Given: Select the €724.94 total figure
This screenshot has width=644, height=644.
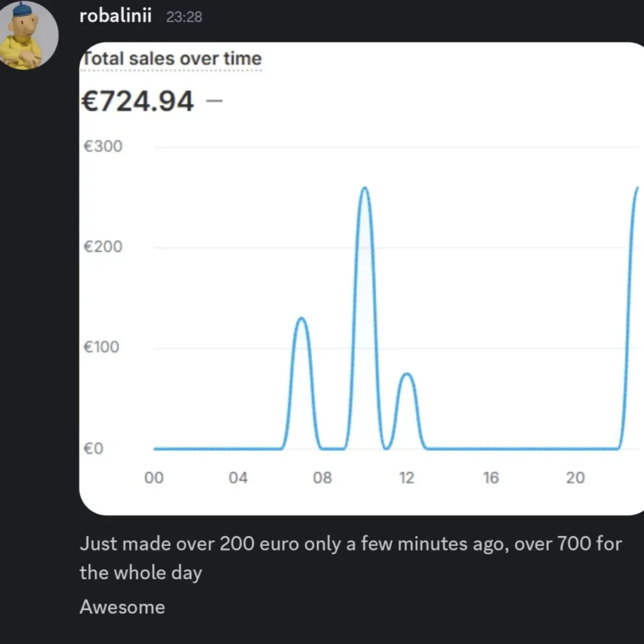Looking at the screenshot, I should (x=136, y=101).
